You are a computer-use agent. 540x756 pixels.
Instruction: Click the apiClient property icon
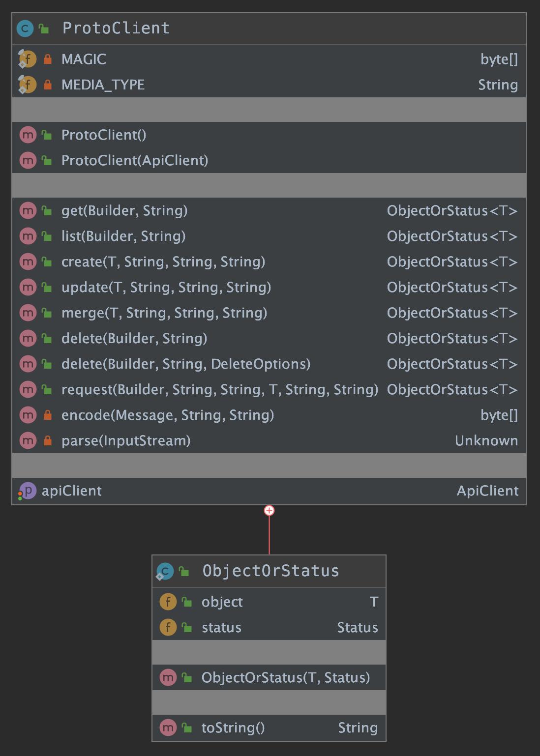[x=28, y=491]
